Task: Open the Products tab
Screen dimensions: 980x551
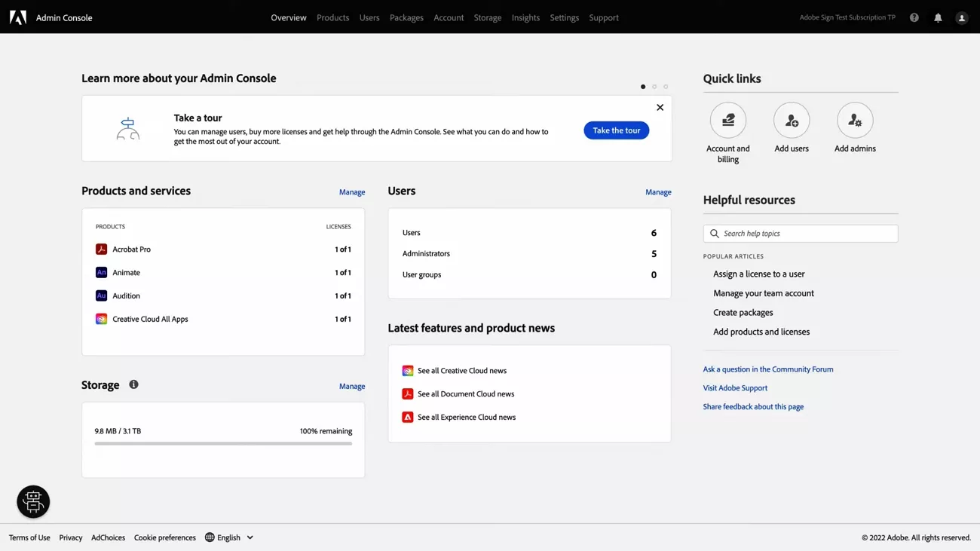Action: point(332,17)
